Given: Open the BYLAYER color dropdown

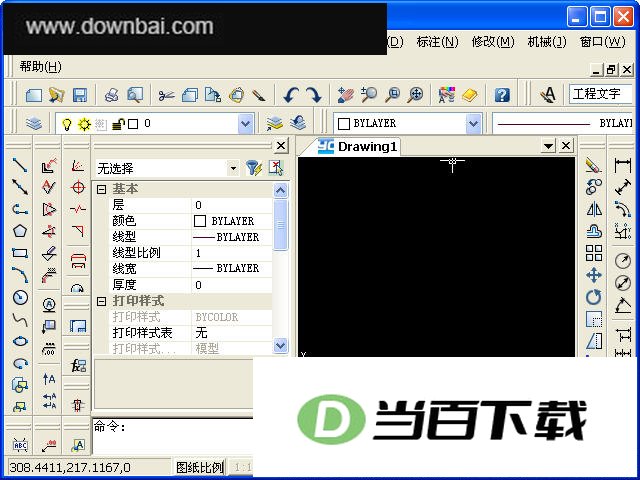Looking at the screenshot, I should [x=473, y=123].
